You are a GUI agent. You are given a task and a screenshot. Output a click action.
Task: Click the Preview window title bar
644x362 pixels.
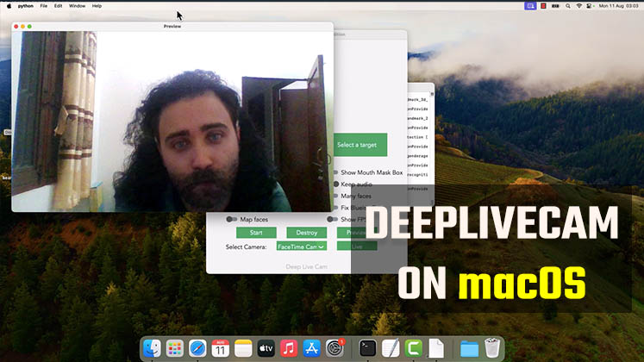(x=172, y=26)
